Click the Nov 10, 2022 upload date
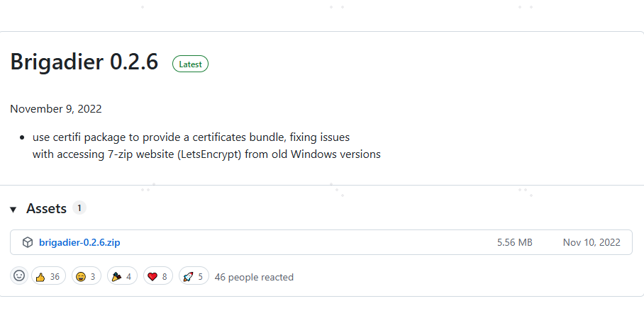This screenshot has width=644, height=318. click(592, 242)
